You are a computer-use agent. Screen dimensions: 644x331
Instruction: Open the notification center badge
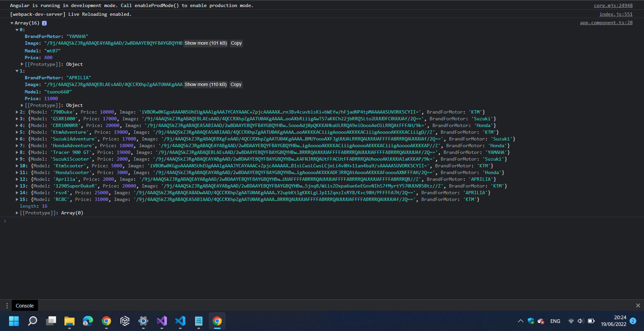633,321
